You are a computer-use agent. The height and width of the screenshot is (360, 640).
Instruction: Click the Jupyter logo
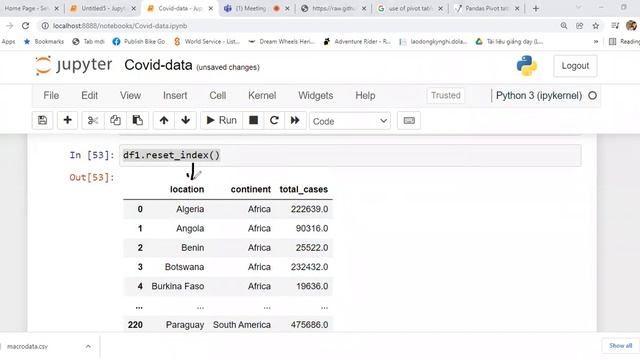pyautogui.click(x=73, y=65)
